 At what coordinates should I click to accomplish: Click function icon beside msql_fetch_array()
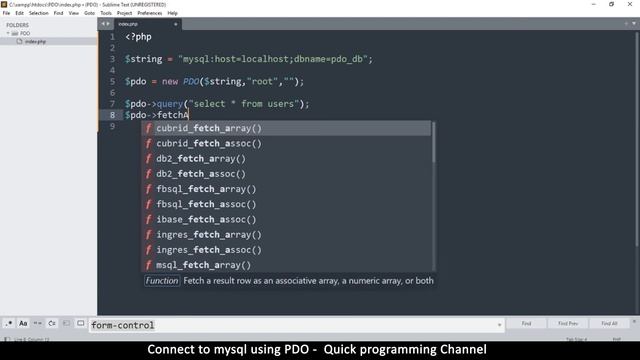tap(149, 265)
